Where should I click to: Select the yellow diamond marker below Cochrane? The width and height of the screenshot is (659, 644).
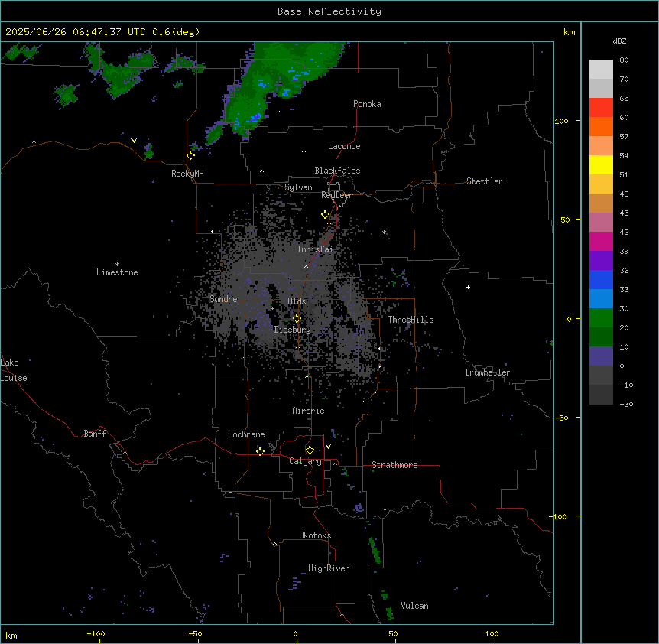pos(260,451)
